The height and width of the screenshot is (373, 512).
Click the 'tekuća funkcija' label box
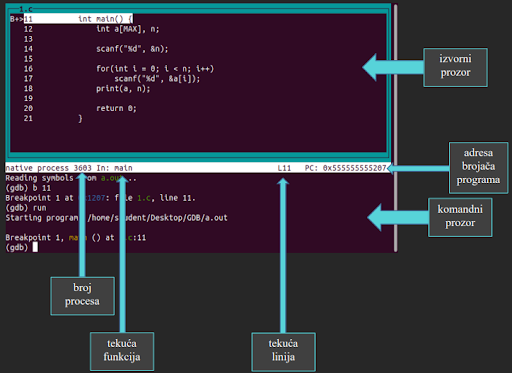122,351
